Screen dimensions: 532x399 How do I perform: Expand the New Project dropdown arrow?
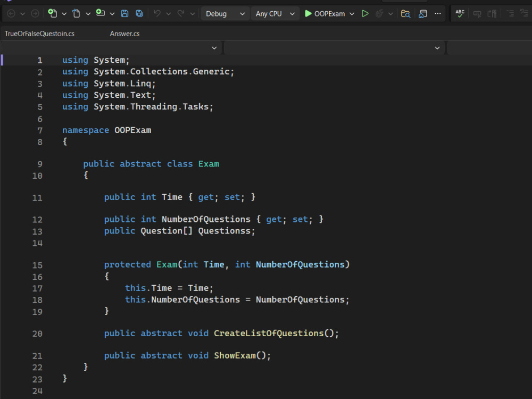tap(64, 14)
